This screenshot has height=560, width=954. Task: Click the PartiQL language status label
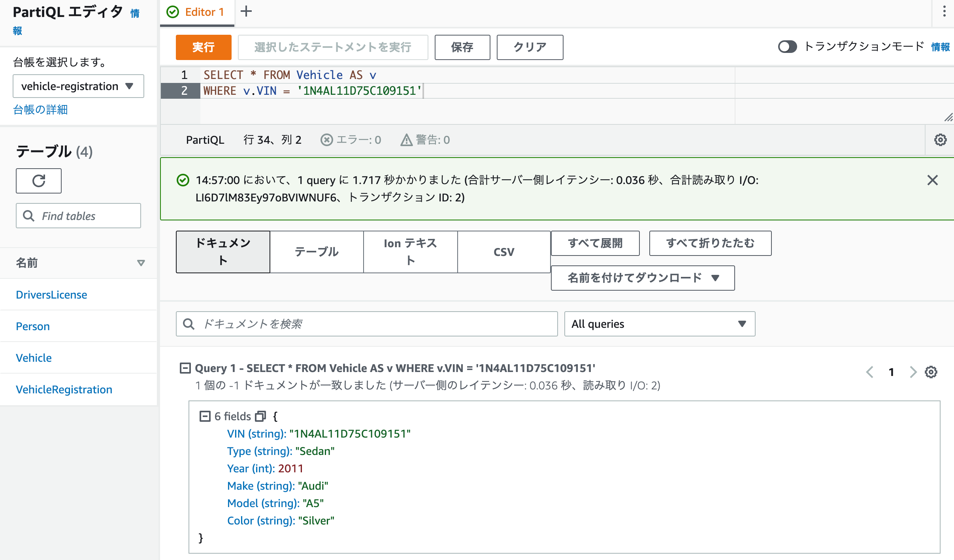(x=205, y=140)
